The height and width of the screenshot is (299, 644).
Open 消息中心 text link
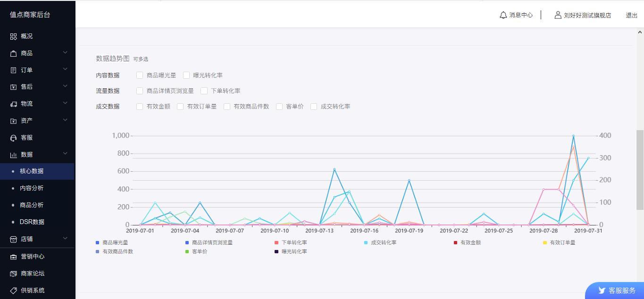tap(521, 15)
